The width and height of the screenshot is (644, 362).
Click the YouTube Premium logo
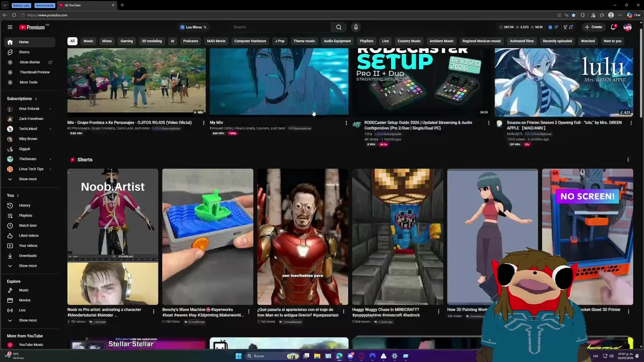click(33, 27)
